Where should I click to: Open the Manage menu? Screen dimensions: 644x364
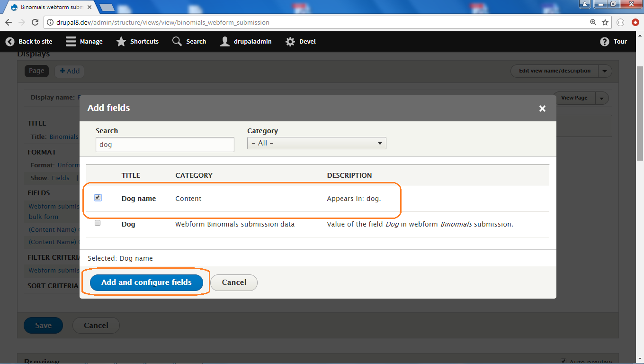coord(84,42)
